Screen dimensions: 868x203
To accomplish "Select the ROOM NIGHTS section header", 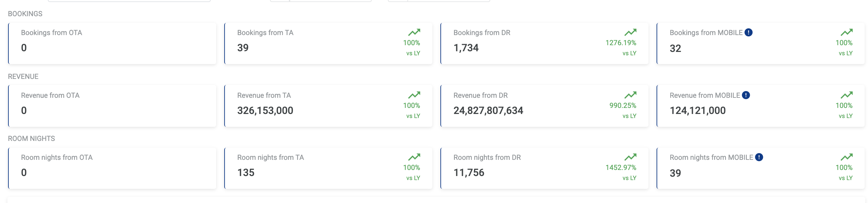I will tap(32, 139).
